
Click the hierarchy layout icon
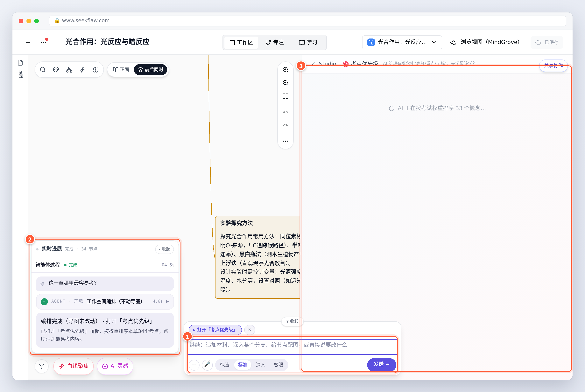(x=69, y=69)
